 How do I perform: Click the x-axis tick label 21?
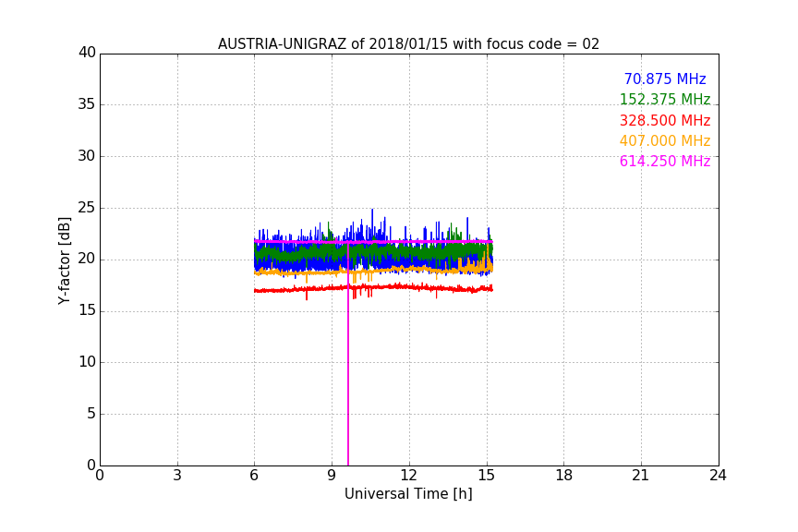click(641, 476)
